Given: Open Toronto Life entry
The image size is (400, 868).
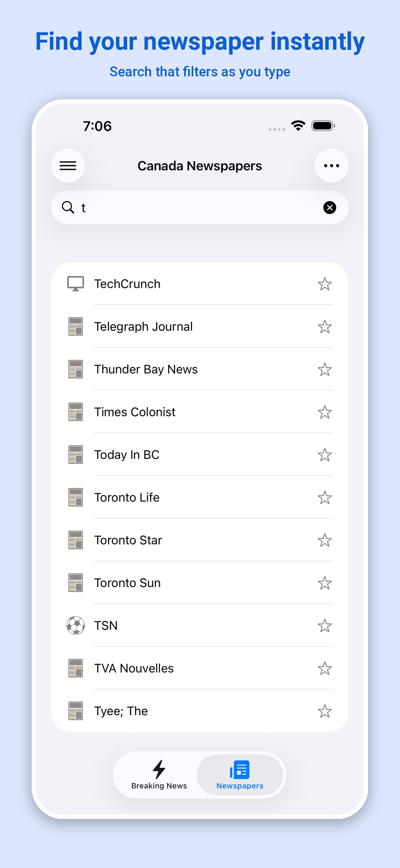Looking at the screenshot, I should click(x=200, y=497).
